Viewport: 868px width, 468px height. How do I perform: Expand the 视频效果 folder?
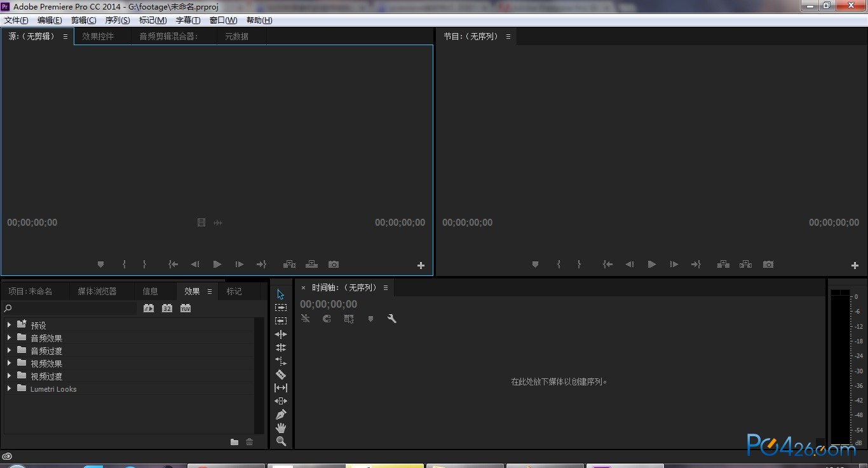coord(9,363)
